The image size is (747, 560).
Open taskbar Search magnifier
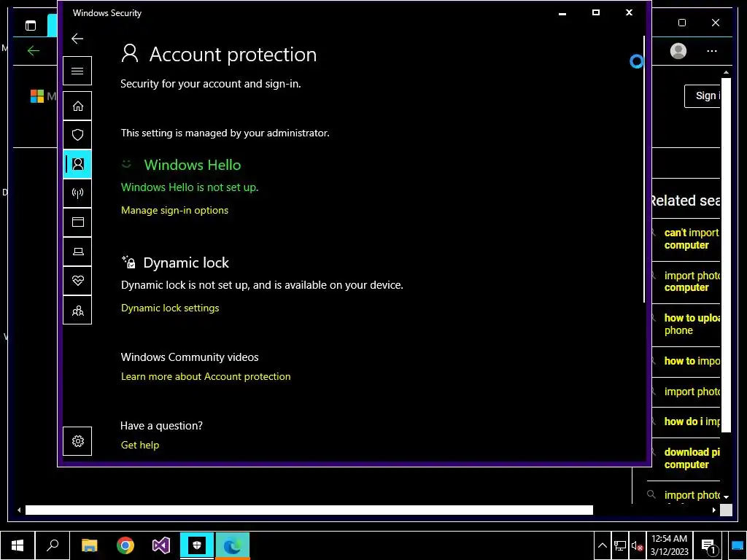53,545
